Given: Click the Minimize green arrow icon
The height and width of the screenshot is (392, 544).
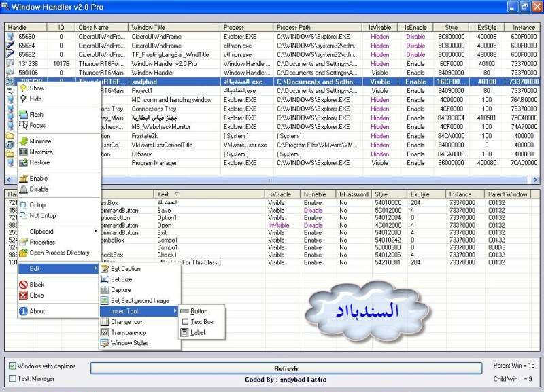Looking at the screenshot, I should [23, 141].
